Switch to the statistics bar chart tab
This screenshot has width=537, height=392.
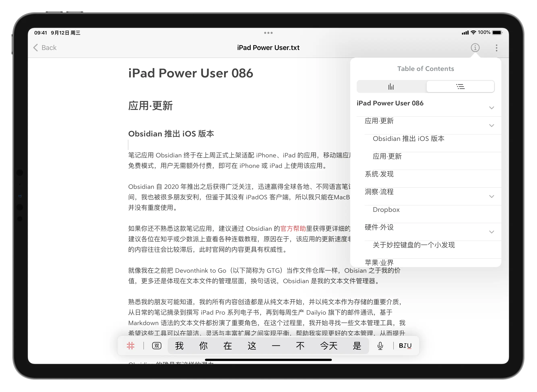(391, 87)
